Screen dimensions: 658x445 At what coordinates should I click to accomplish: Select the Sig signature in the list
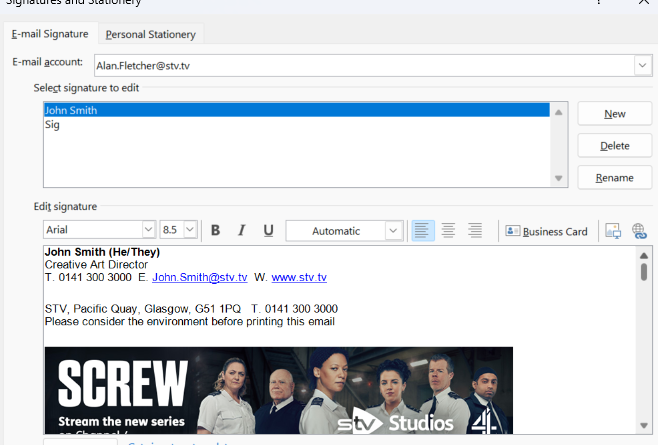point(297,124)
